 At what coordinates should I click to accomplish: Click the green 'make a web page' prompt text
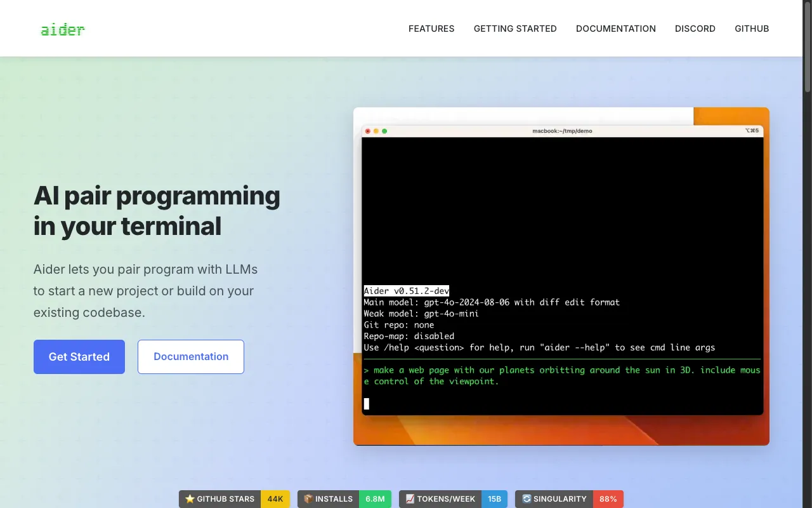[562, 376]
